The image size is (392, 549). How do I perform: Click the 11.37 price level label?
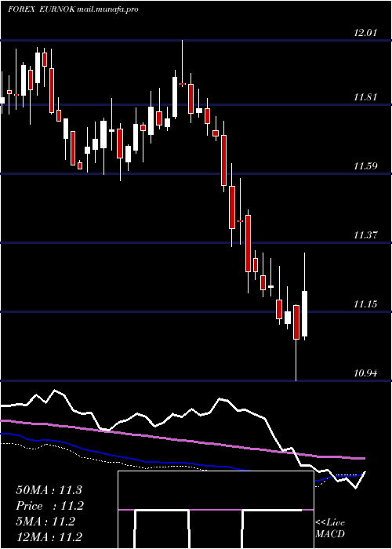(x=366, y=235)
